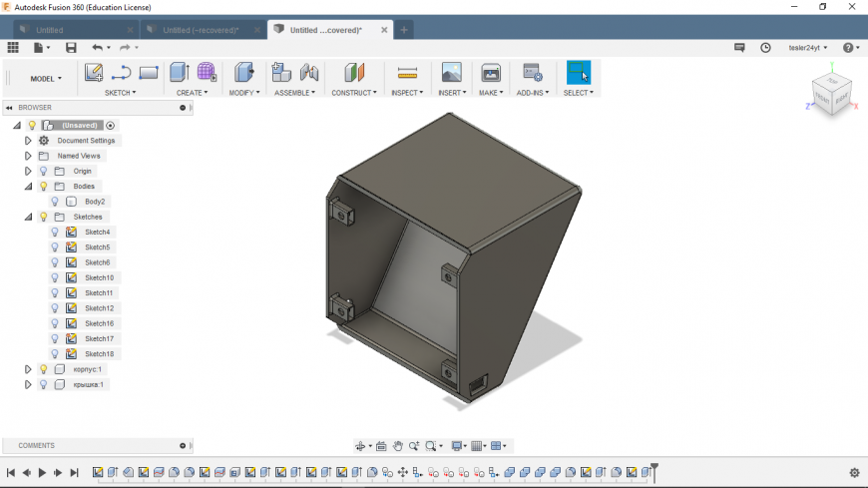
Task: Expand the Document Settings node
Action: point(28,141)
